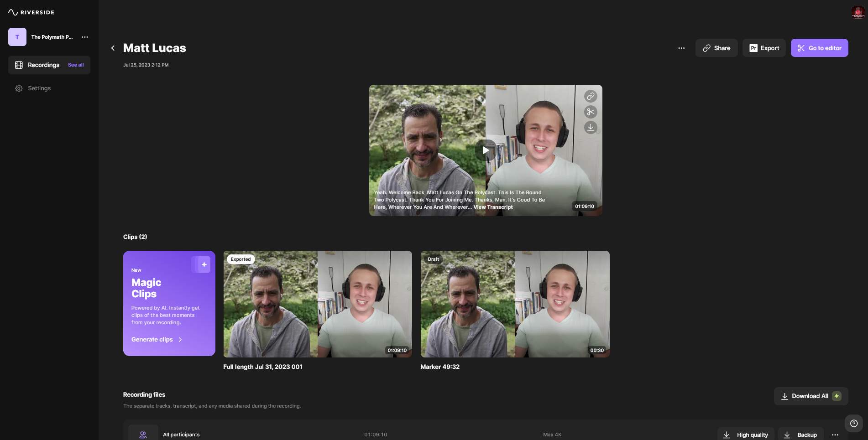The height and width of the screenshot is (440, 868).
Task: Open the Go to editor button
Action: click(x=819, y=48)
